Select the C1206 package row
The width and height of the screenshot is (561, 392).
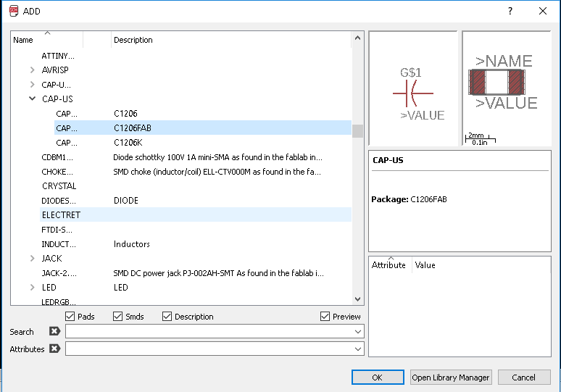(x=202, y=113)
